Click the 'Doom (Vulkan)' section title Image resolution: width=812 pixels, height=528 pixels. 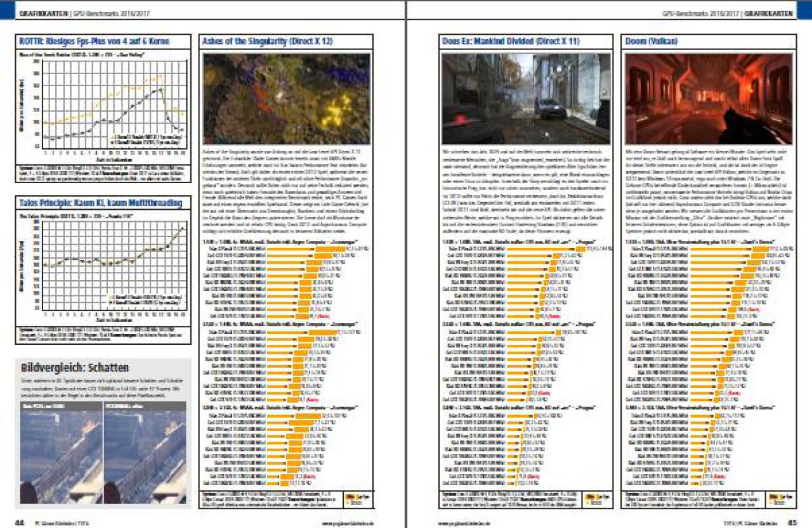[x=652, y=42]
